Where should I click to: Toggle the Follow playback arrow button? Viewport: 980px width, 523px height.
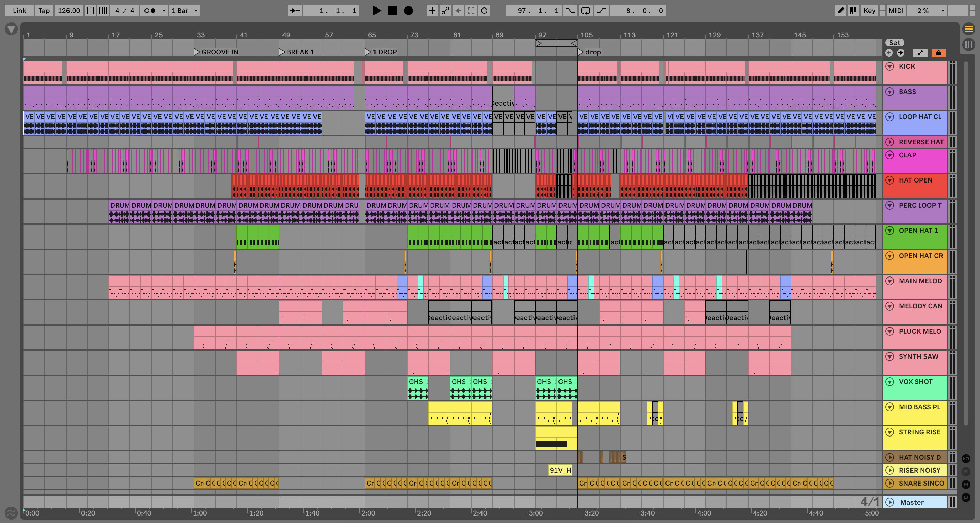click(x=294, y=11)
